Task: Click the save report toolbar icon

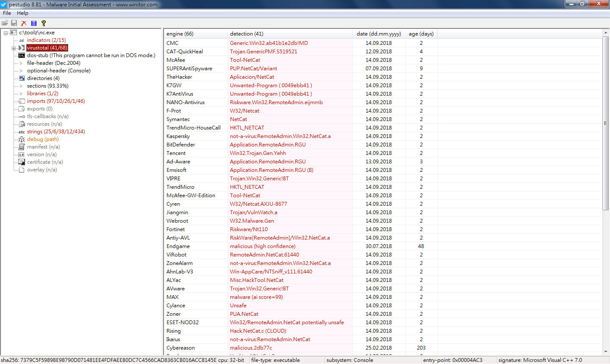Action: click(x=14, y=23)
